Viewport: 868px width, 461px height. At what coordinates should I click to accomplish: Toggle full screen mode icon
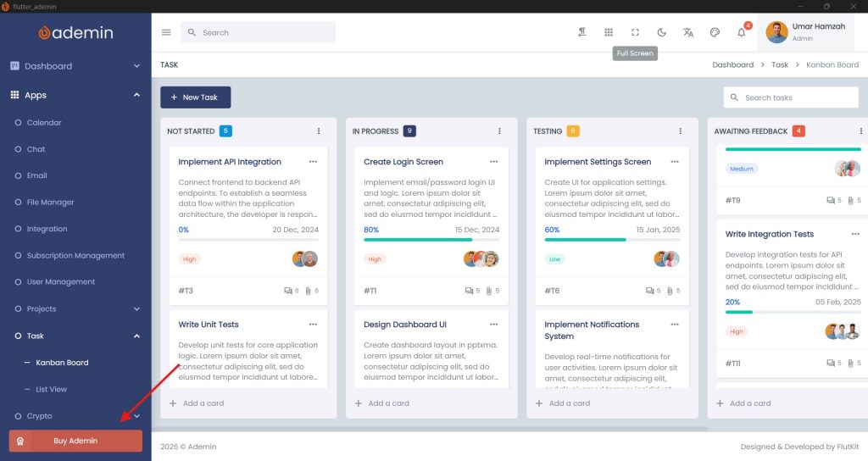pyautogui.click(x=635, y=32)
